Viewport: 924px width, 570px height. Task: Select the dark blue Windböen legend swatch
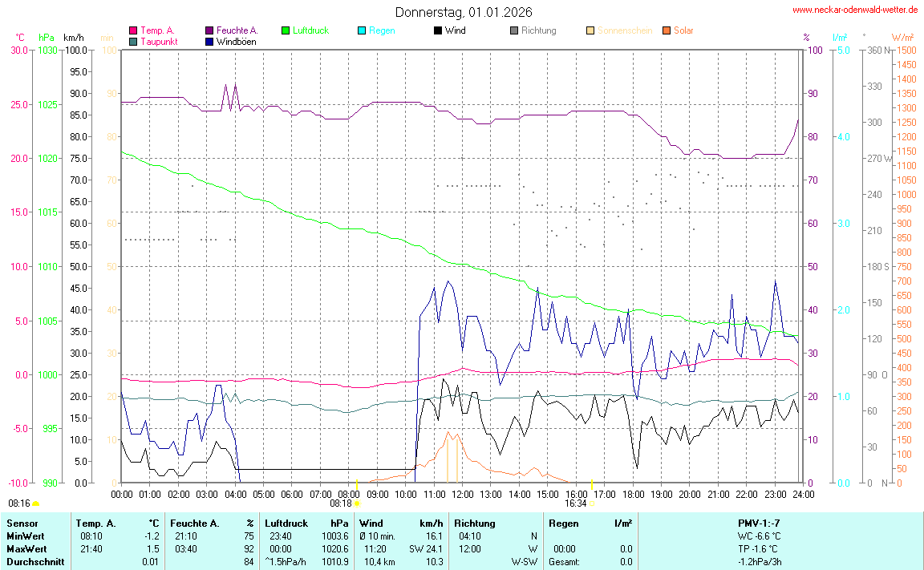pos(210,42)
